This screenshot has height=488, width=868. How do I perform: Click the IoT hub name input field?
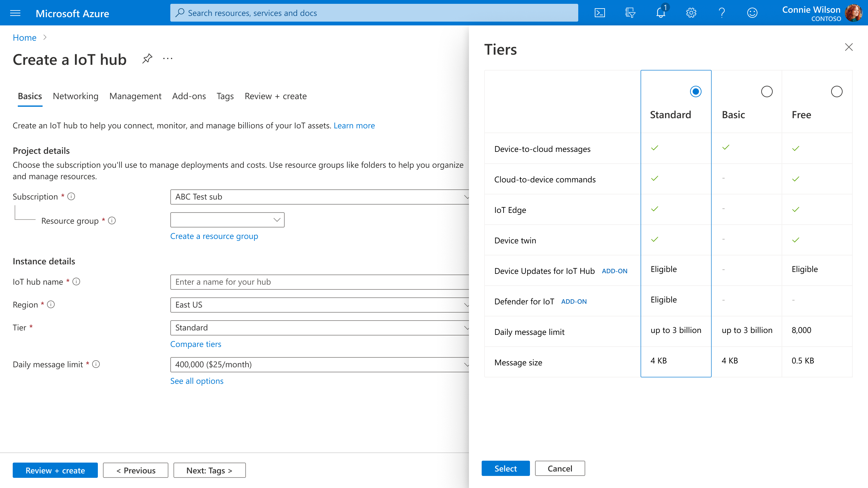click(x=320, y=282)
